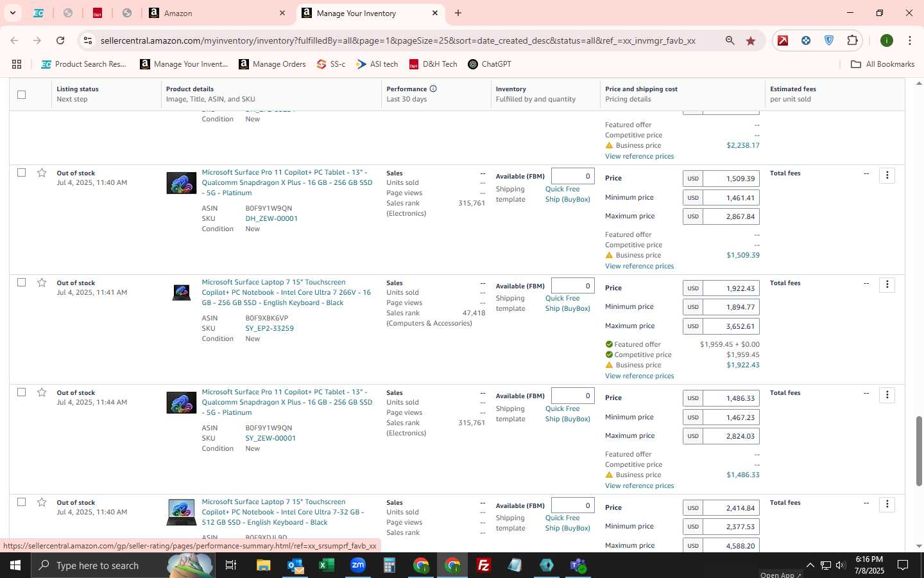Select checkbox for SY_EP2-33259 listing

click(x=21, y=283)
